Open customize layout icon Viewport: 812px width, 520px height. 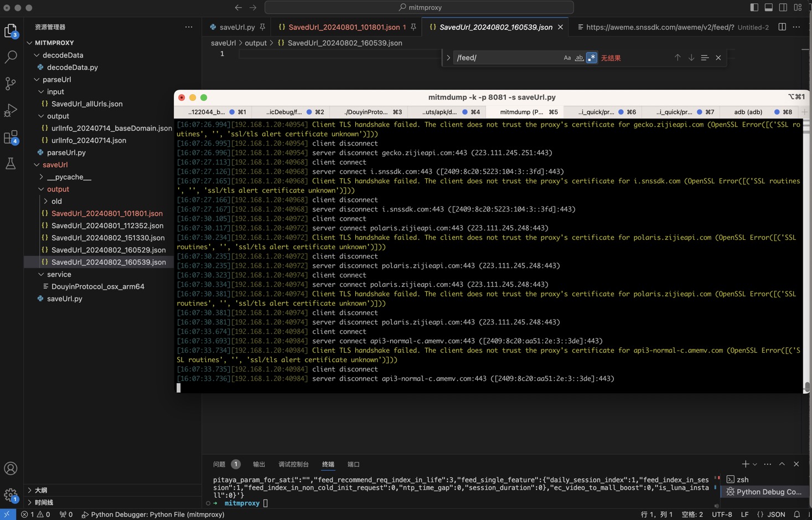tap(798, 7)
